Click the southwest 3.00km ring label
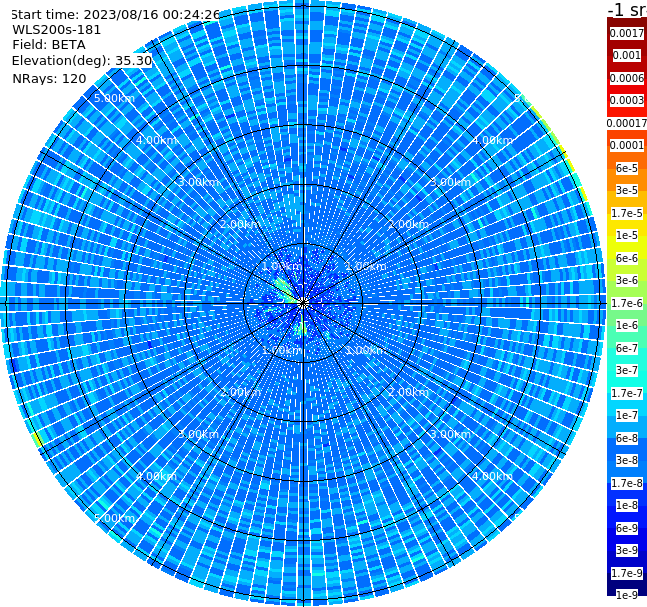The image size is (647, 607). coord(198,434)
